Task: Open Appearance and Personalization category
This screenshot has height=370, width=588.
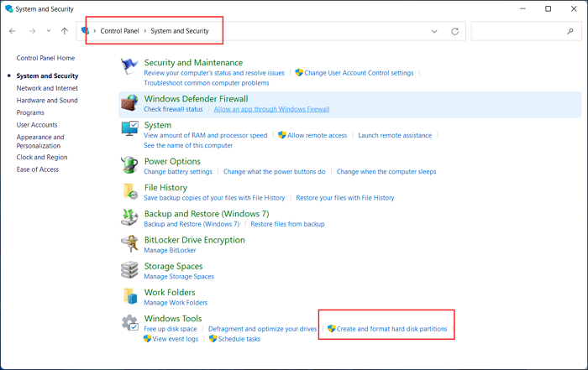Action: [x=40, y=142]
